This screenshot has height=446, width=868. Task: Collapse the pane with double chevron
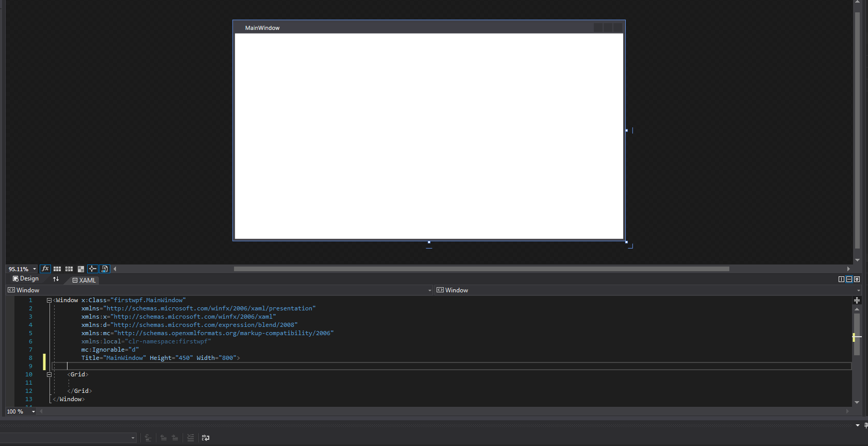(x=857, y=279)
